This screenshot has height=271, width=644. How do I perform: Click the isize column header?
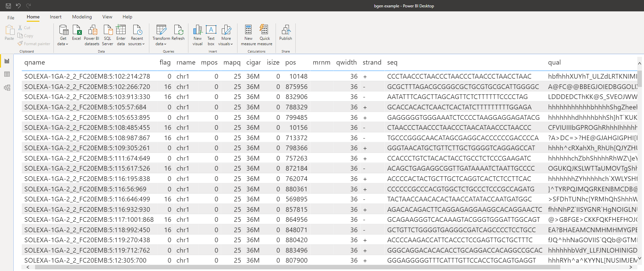pos(273,63)
